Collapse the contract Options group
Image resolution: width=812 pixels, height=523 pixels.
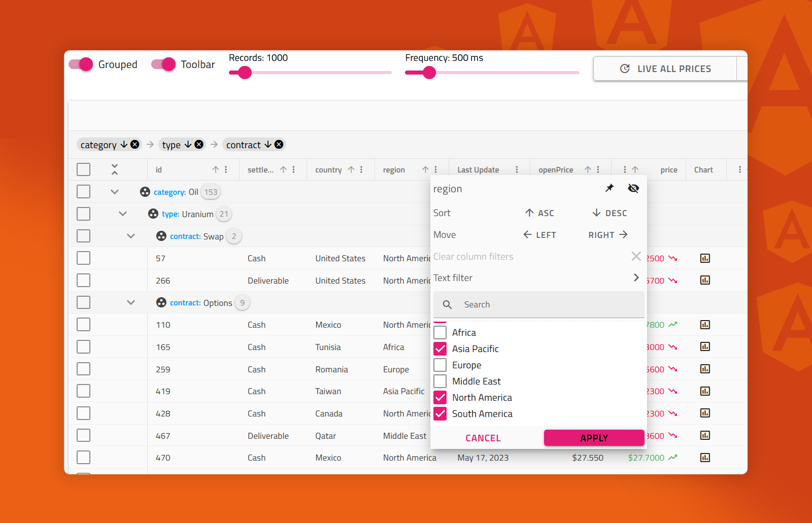[131, 303]
